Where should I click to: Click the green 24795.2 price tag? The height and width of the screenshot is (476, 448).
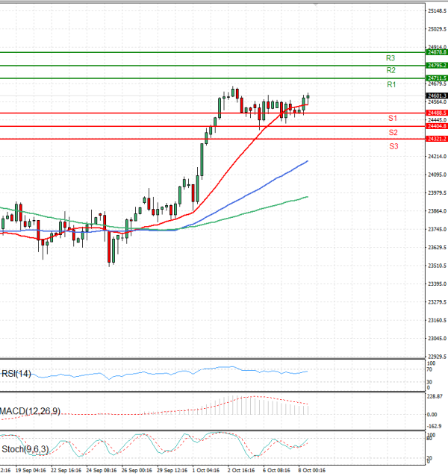(x=437, y=66)
